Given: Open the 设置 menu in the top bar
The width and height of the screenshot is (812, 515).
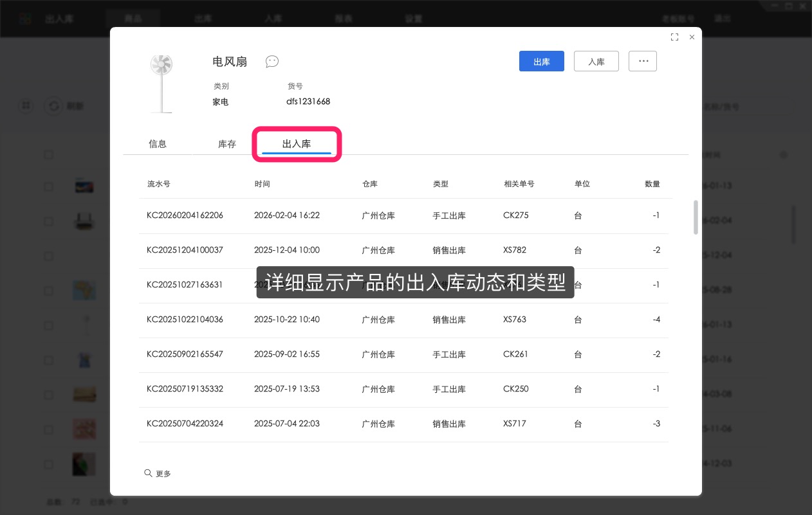Looking at the screenshot, I should tap(412, 18).
